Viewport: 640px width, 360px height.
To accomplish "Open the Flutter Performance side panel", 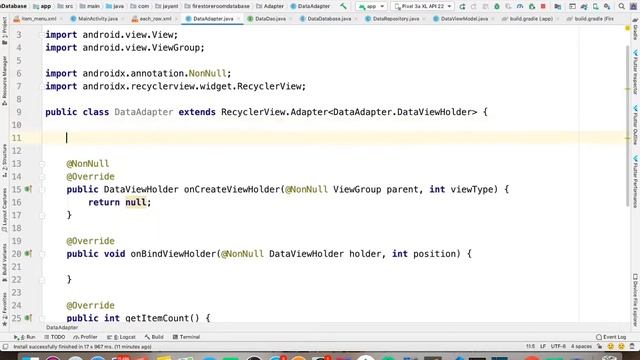I will coord(635,181).
